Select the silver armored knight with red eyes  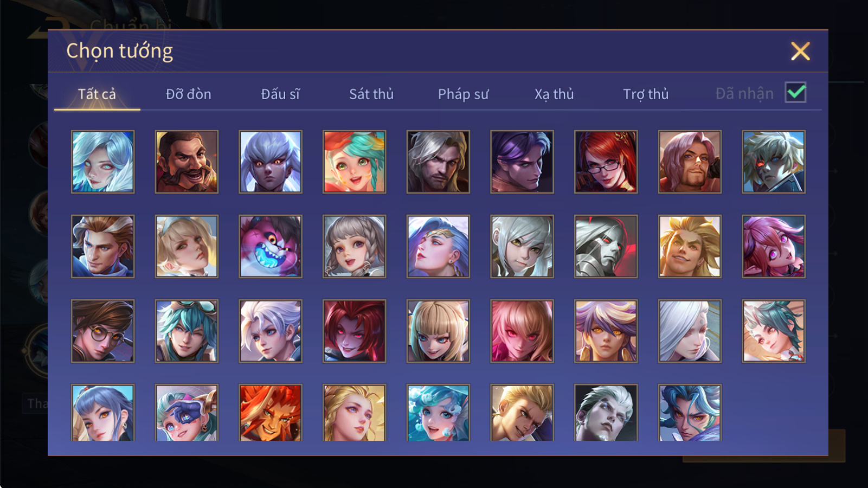click(606, 246)
